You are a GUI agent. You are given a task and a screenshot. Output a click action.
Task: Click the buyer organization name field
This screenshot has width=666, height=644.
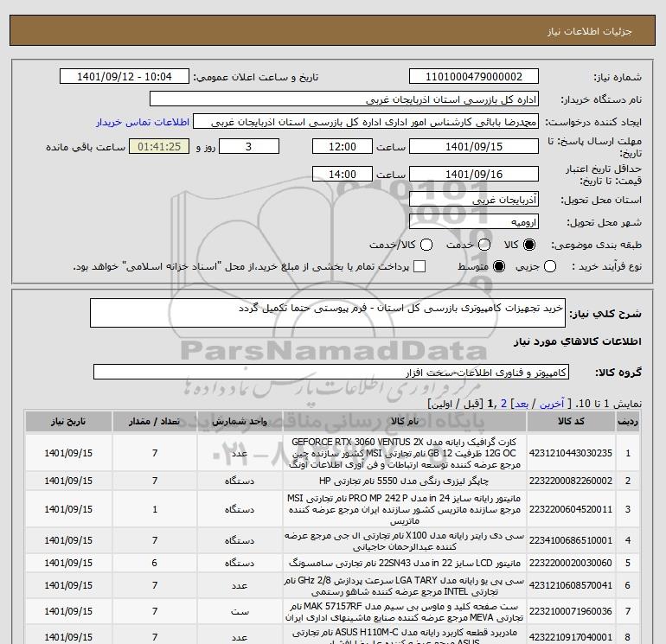pyautogui.click(x=344, y=99)
